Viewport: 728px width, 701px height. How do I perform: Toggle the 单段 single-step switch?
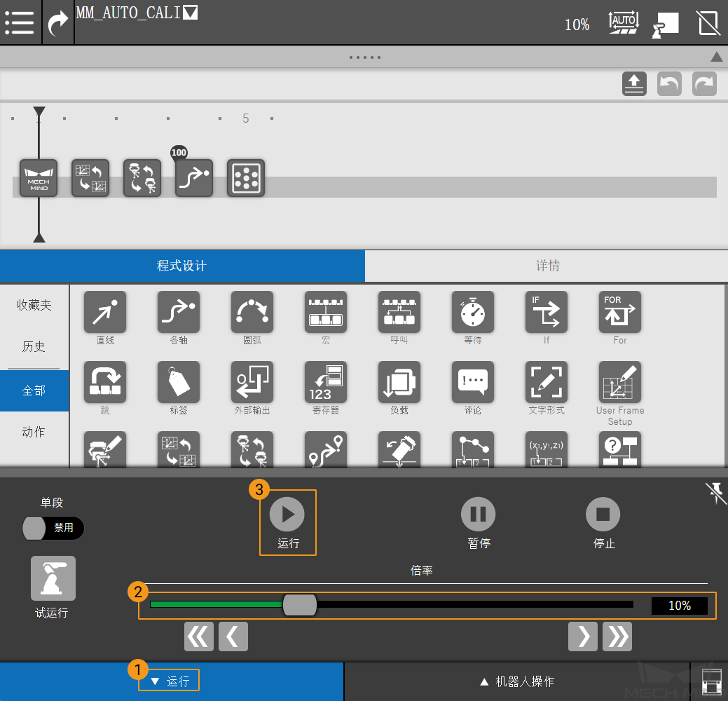click(x=53, y=528)
